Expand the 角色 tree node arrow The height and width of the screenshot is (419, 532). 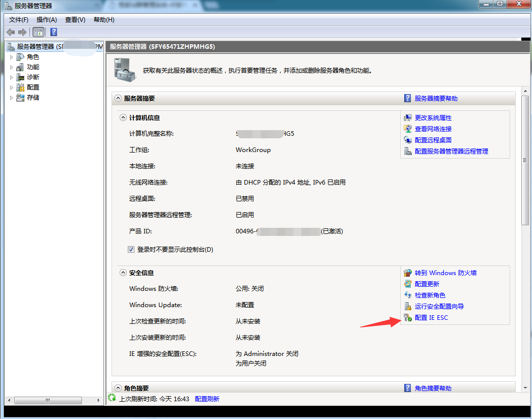point(11,57)
